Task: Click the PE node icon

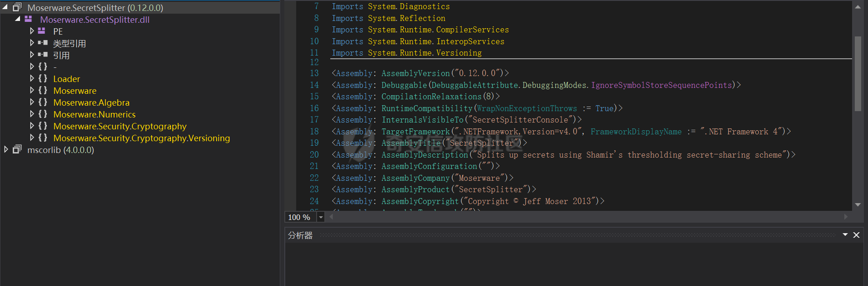Action: coord(42,31)
